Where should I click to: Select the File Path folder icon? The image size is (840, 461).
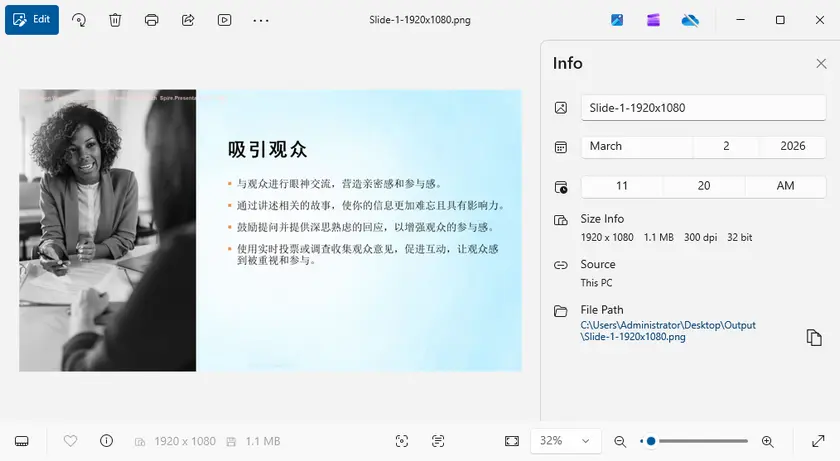point(561,311)
